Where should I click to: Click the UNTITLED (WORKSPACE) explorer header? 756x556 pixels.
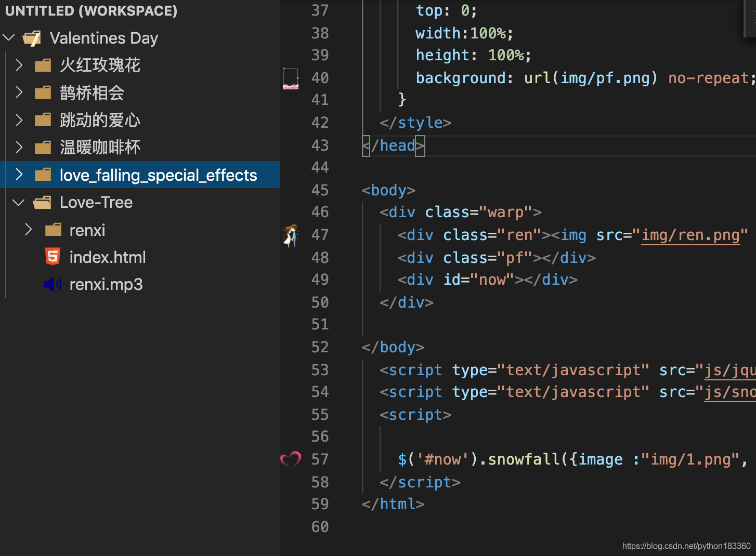[x=91, y=11]
